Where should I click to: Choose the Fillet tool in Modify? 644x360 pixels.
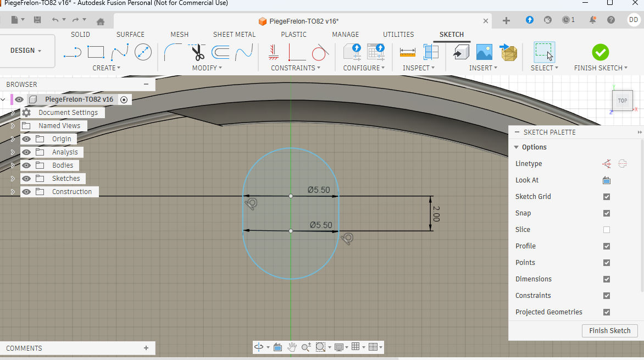point(173,53)
